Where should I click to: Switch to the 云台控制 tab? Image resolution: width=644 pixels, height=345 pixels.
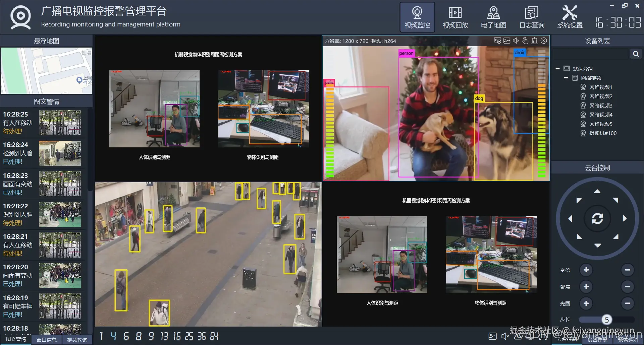(568, 340)
